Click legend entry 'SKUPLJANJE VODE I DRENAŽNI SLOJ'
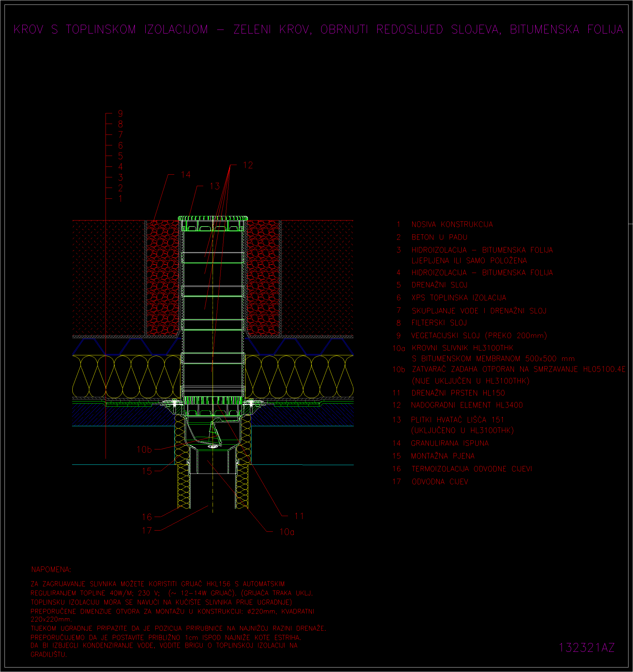633x672 pixels. tap(479, 311)
